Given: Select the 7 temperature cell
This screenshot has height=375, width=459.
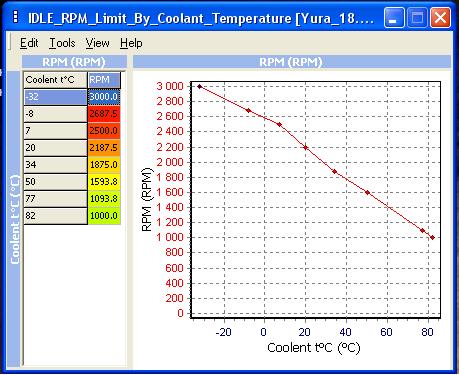Looking at the screenshot, I should coord(55,131).
